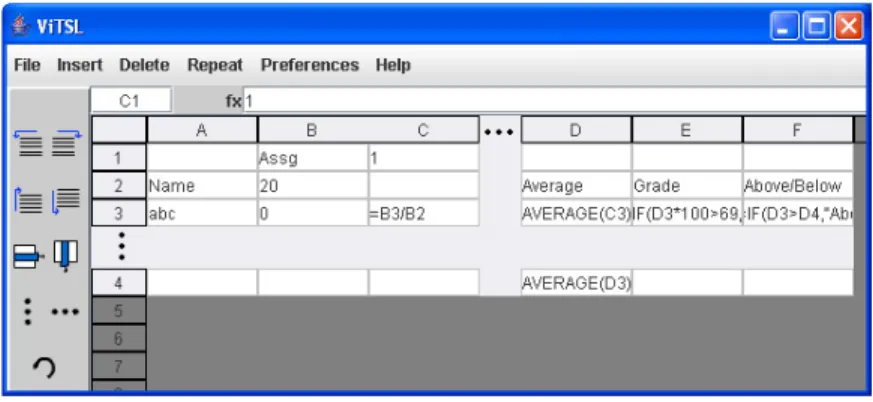This screenshot has height=402, width=873.
Task: Minimize the ViTSL window
Action: point(784,26)
